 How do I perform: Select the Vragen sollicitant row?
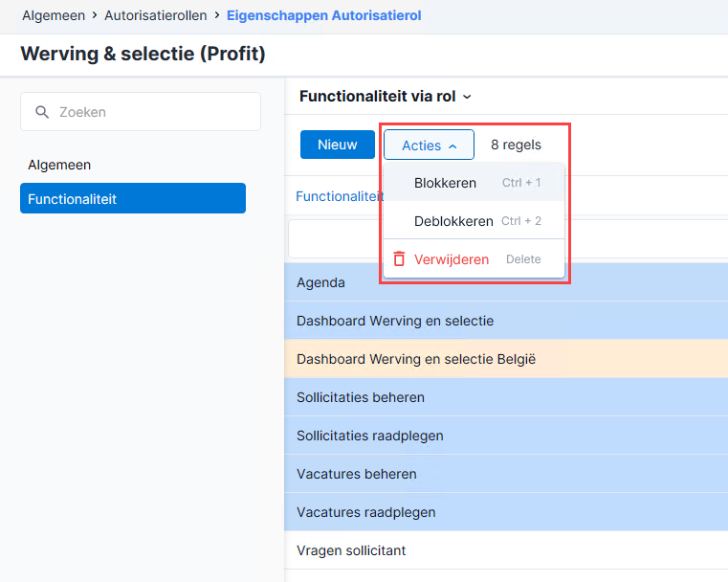point(506,550)
